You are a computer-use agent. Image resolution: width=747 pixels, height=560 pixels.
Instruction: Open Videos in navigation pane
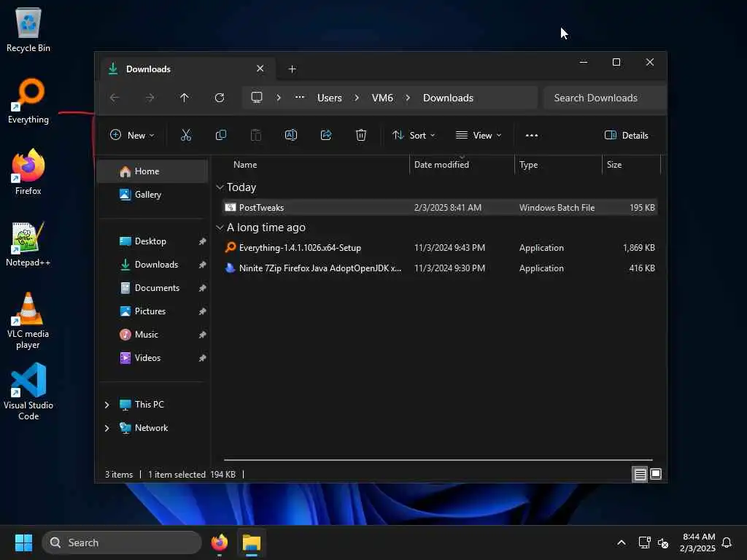152,357
